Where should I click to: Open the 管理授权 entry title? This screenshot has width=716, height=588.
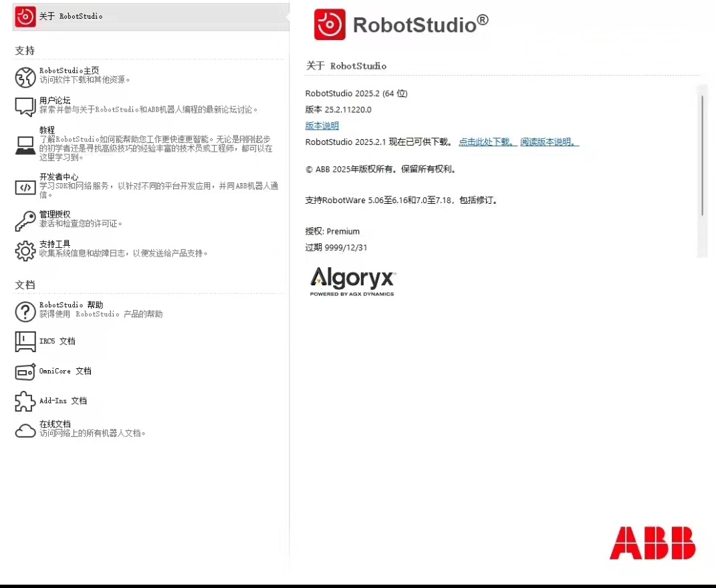tap(55, 214)
